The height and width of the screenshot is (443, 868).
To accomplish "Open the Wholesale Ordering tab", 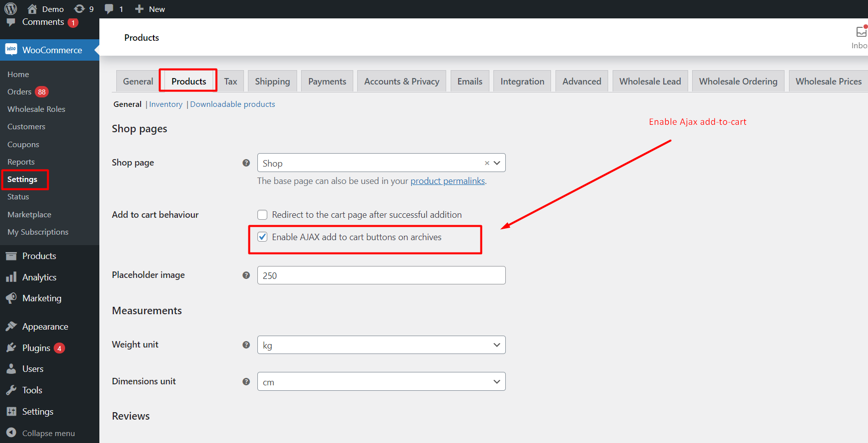I will coord(738,81).
